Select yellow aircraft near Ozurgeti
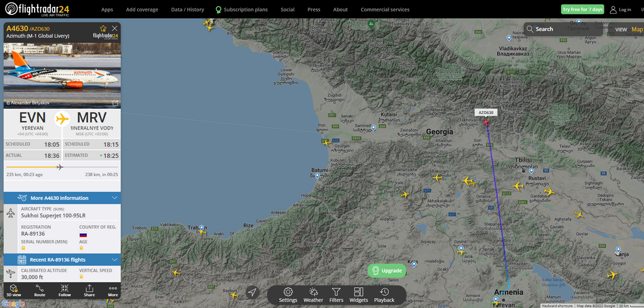Viewport: 644px width, 308px height. point(326,143)
